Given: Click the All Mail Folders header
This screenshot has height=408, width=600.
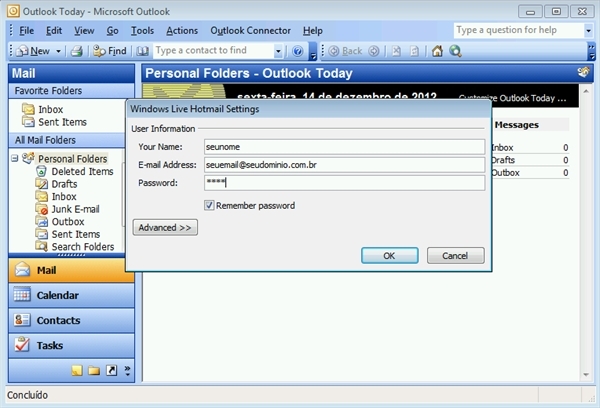Looking at the screenshot, I should click(67, 140).
